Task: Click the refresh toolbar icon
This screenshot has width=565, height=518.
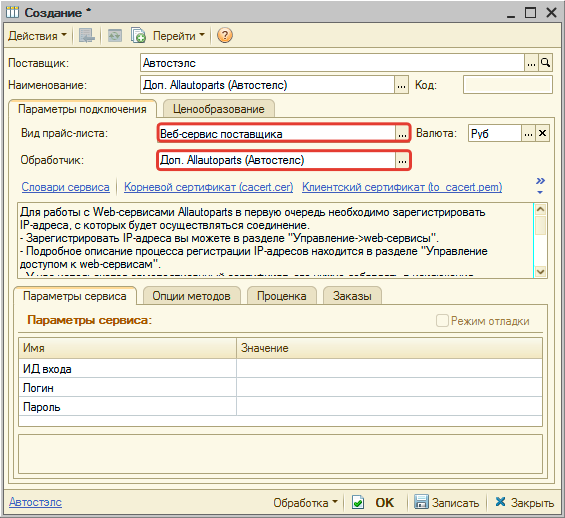Action: point(115,36)
